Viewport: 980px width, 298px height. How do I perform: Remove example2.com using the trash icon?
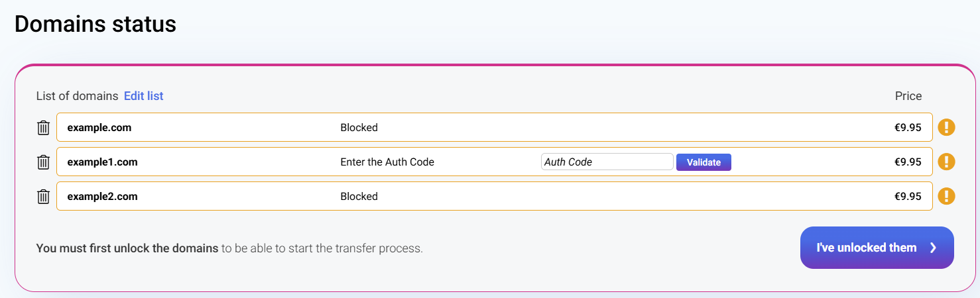coord(43,197)
